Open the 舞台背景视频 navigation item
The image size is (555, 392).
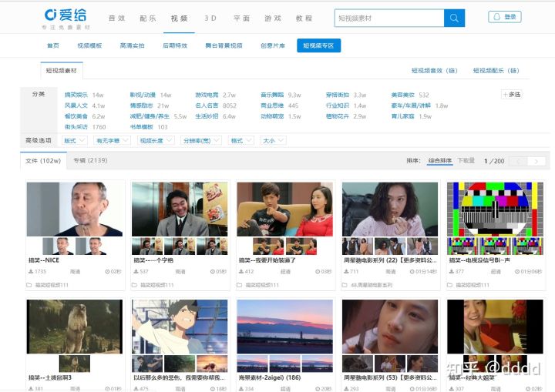[224, 45]
